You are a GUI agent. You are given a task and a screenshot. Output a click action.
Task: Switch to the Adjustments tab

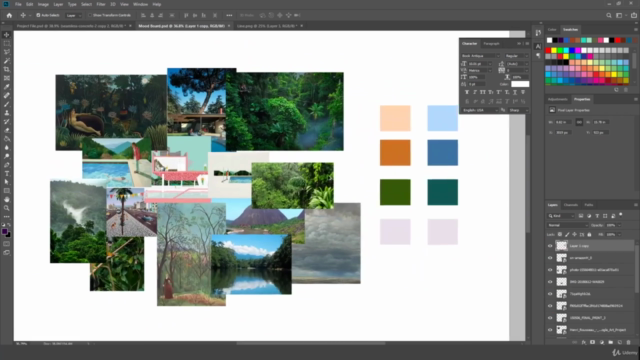click(x=558, y=99)
